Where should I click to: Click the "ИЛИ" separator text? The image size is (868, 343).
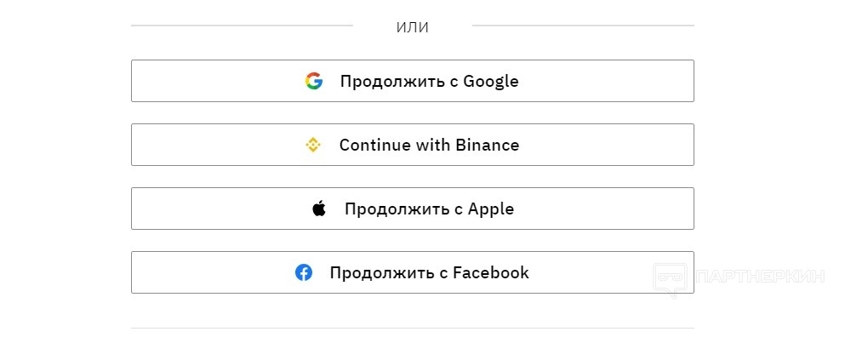[x=413, y=27]
